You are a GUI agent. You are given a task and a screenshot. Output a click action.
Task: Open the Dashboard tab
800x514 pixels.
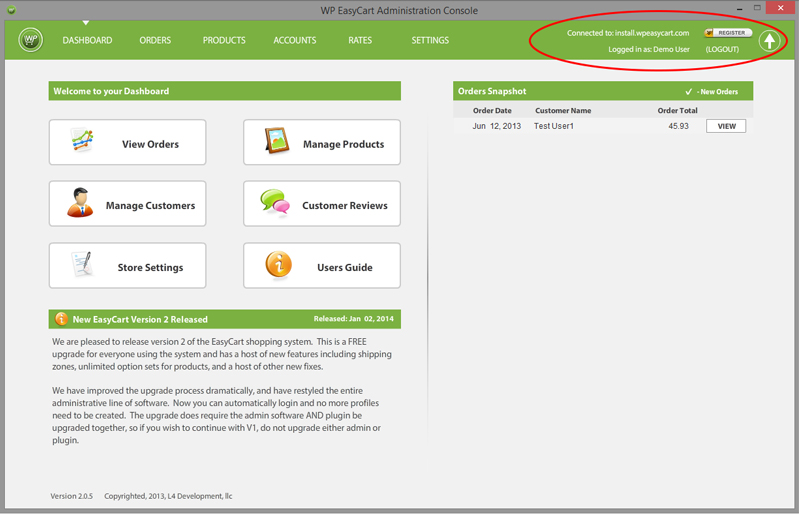87,40
